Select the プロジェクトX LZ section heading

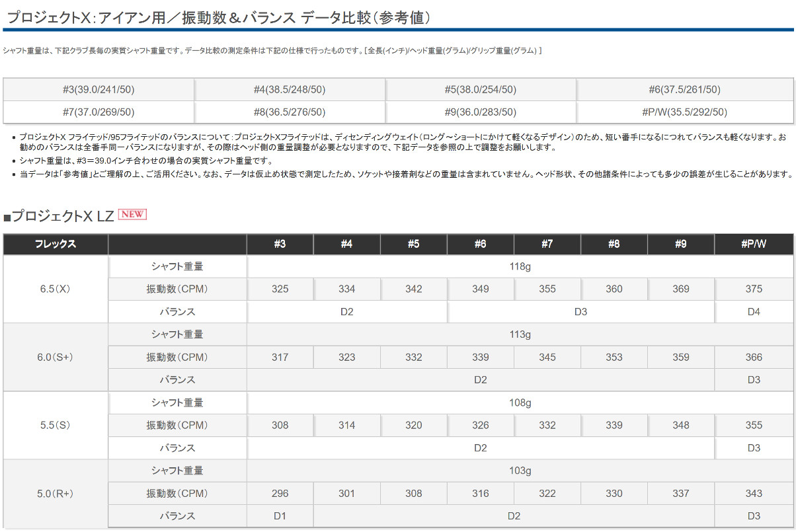tap(58, 216)
